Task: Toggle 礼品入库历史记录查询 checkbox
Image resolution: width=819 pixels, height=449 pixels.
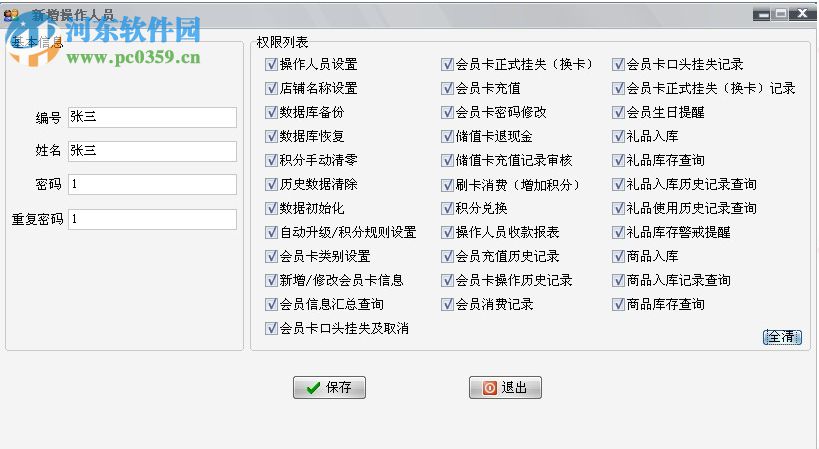Action: click(x=618, y=184)
